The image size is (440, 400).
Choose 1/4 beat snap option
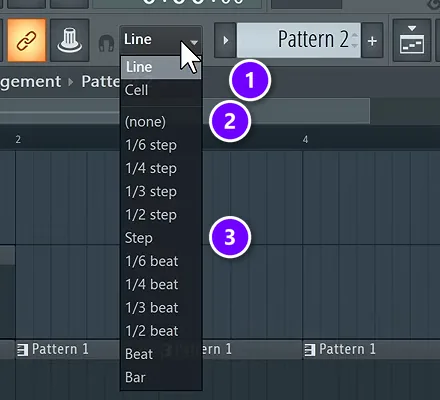tap(161, 285)
